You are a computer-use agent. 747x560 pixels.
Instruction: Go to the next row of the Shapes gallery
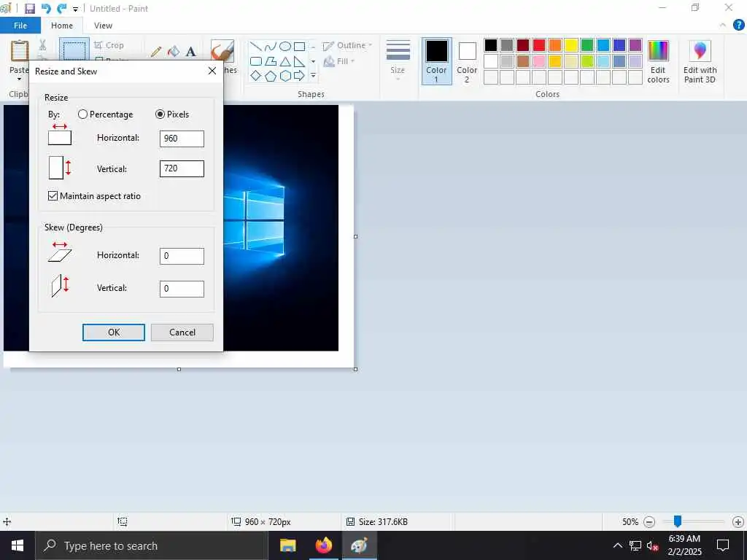(313, 61)
